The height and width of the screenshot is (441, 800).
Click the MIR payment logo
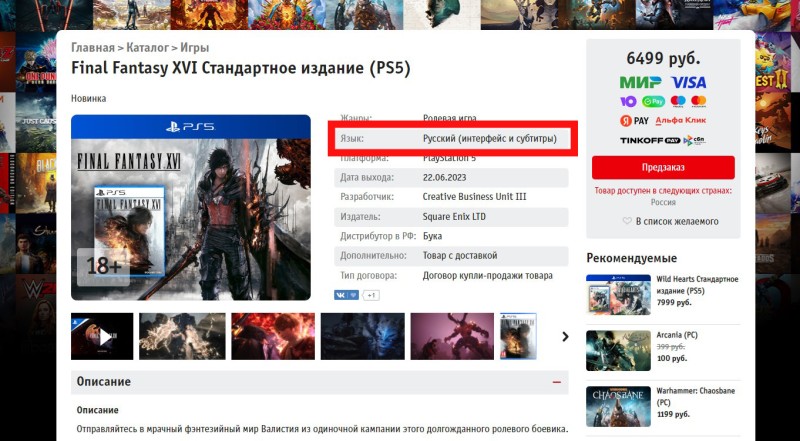coord(640,82)
